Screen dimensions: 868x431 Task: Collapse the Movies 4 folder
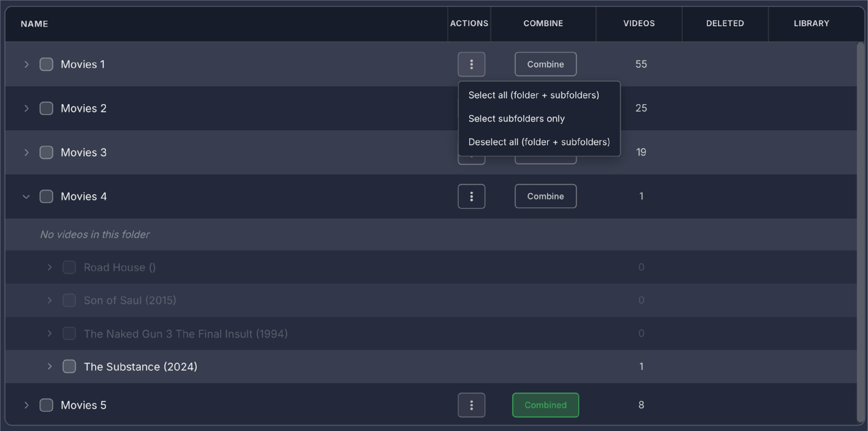pos(26,196)
